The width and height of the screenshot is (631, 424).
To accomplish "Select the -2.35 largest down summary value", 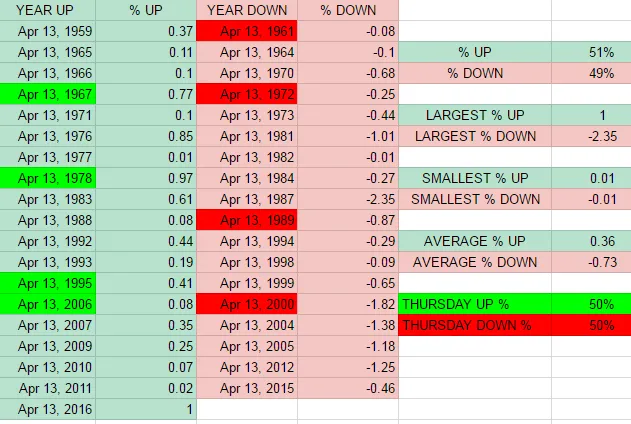I will [591, 136].
